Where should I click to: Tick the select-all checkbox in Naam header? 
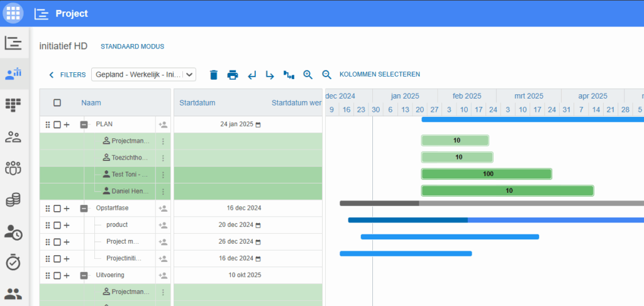point(57,102)
